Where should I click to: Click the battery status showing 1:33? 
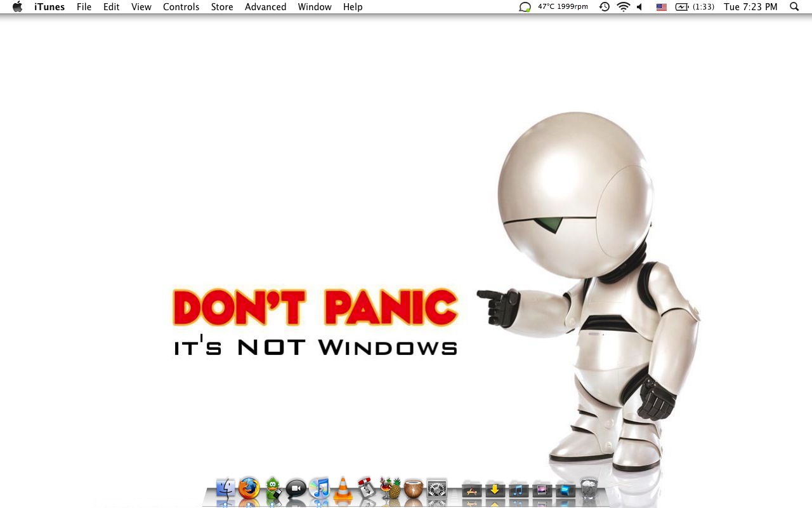click(x=695, y=7)
